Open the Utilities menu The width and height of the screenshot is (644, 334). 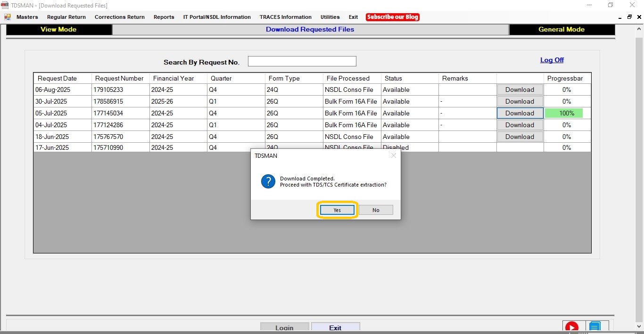point(330,17)
